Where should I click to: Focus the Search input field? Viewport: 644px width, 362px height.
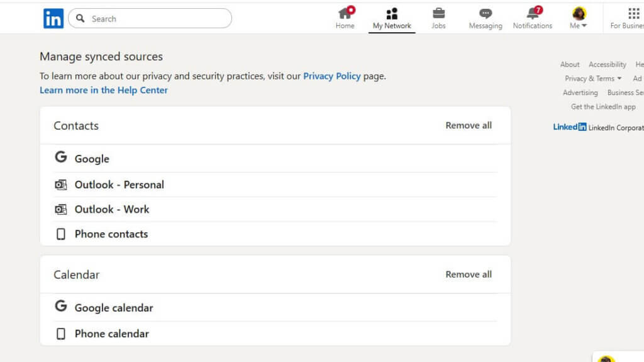point(150,18)
